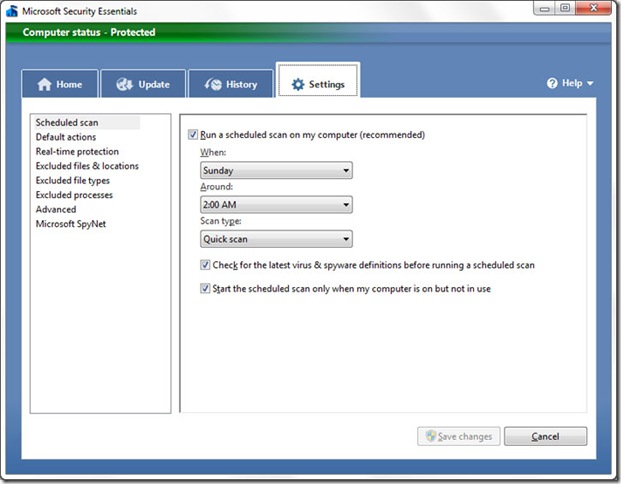The height and width of the screenshot is (484, 621).
Task: Open the Around time dropdown showing 2:00 AM
Action: pos(276,205)
